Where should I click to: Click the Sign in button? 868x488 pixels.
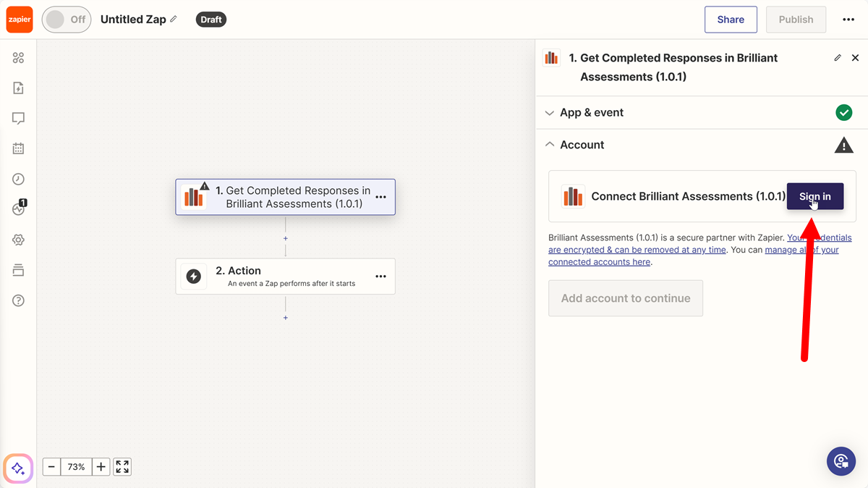point(815,196)
